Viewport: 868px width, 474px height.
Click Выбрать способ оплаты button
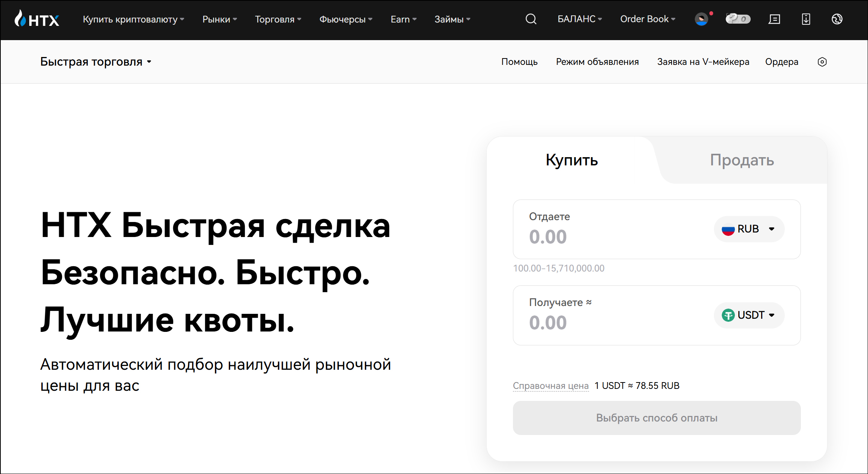[657, 418]
